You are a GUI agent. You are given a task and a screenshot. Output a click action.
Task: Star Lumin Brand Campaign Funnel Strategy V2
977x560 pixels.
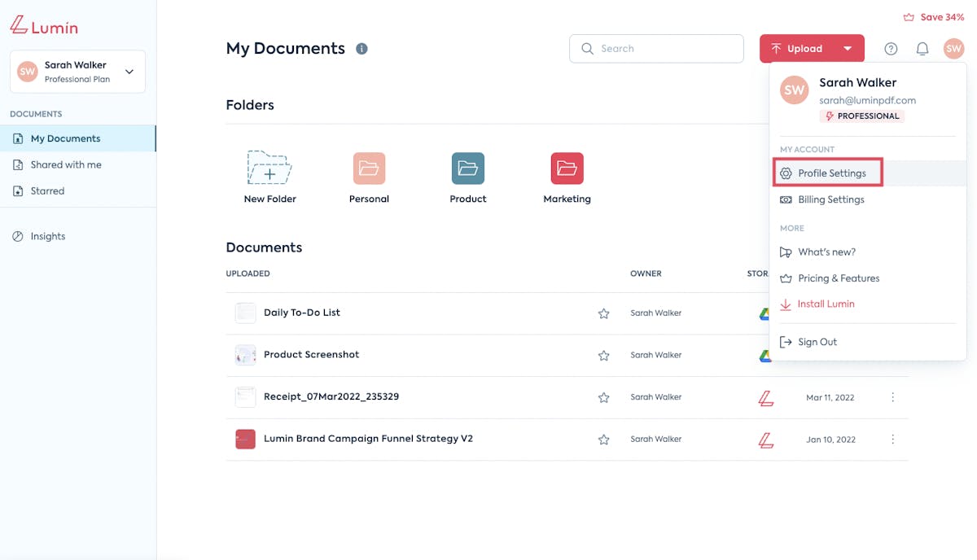pos(603,440)
